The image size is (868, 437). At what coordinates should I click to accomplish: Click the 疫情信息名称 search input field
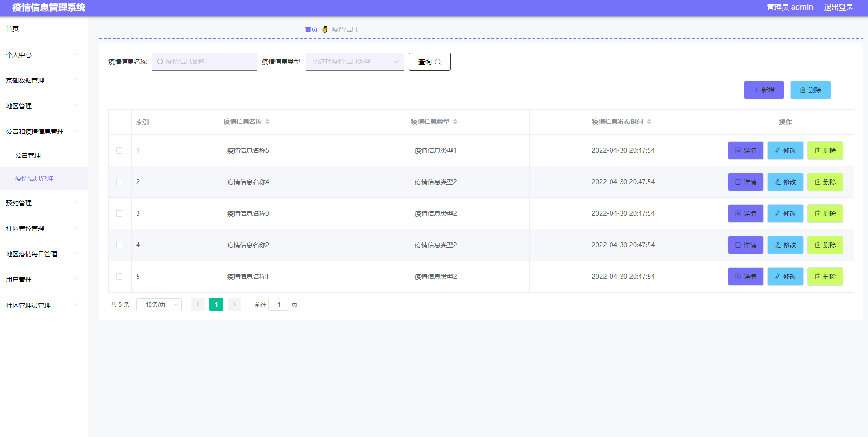coord(204,61)
